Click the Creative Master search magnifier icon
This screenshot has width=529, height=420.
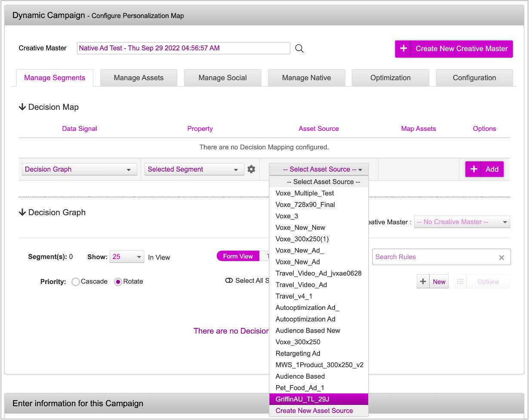point(299,49)
